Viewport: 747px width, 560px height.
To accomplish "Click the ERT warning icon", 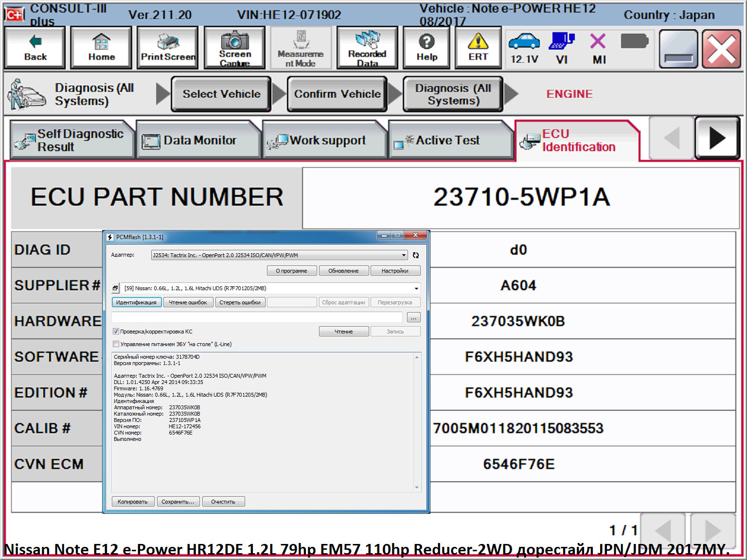I will click(x=478, y=47).
